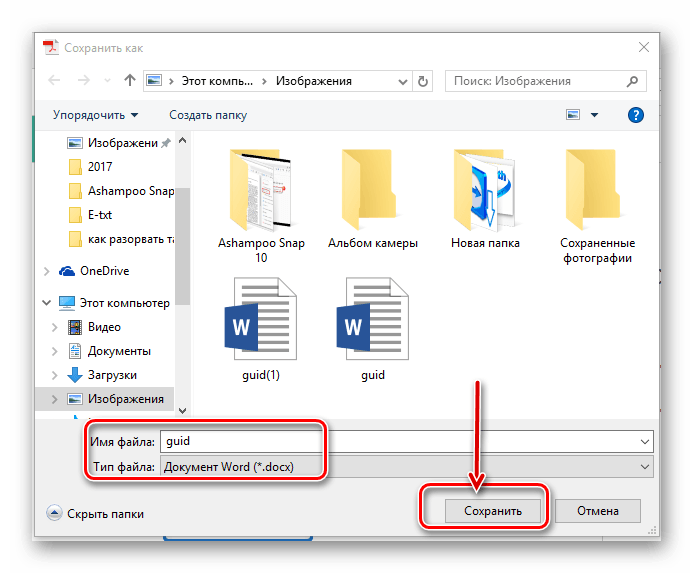Click the Отмена button
This screenshot has width=693, height=573.
tap(598, 511)
